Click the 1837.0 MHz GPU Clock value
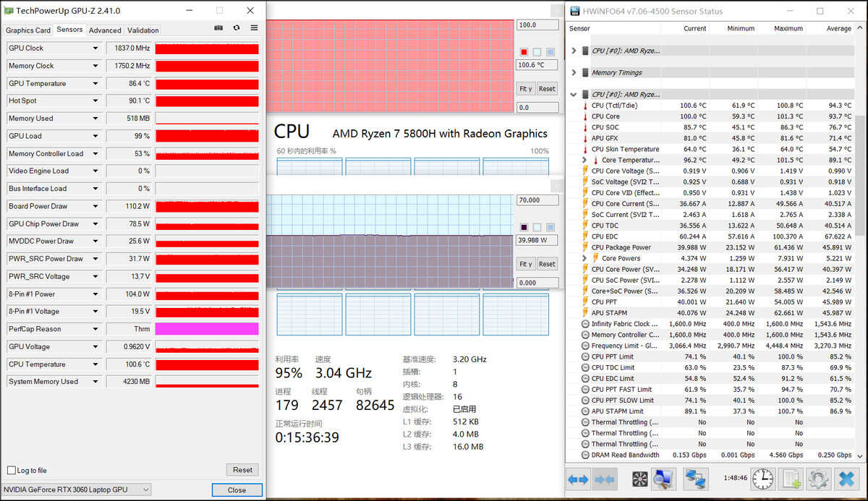 [x=129, y=48]
